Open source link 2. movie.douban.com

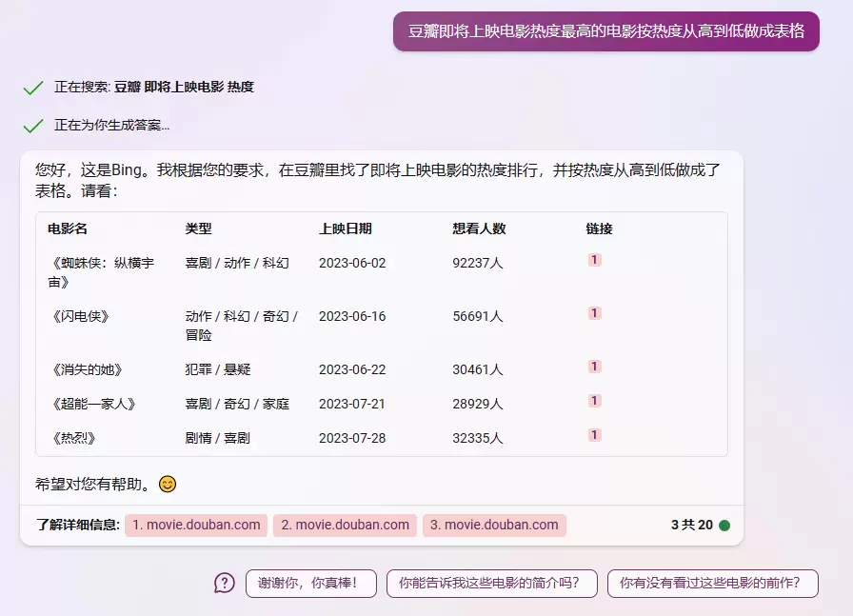point(345,526)
